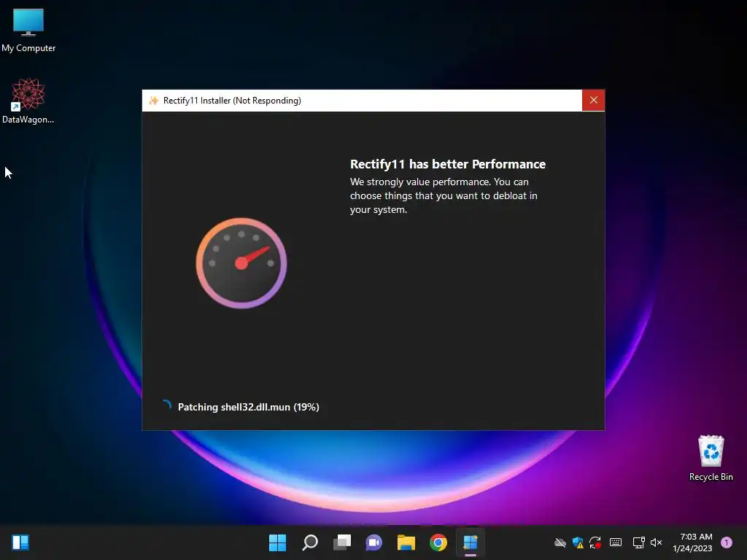Open the touch keyboard tray icon

tap(616, 542)
